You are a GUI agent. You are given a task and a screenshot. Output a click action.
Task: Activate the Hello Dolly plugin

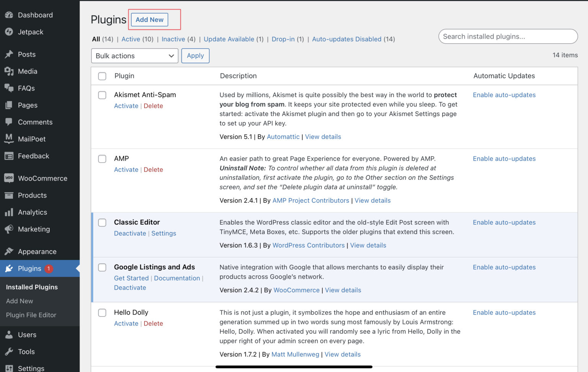click(x=126, y=323)
